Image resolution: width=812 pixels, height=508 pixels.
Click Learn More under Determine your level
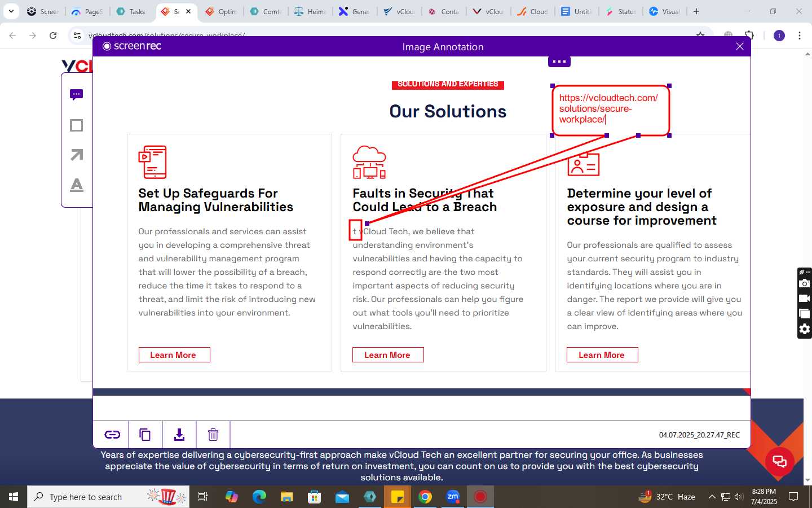pyautogui.click(x=602, y=355)
